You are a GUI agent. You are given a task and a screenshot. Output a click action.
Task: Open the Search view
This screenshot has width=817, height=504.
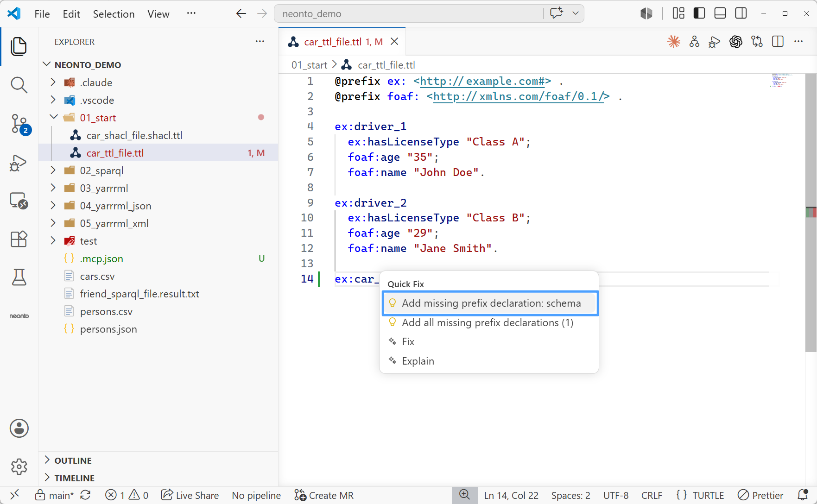[x=19, y=85]
